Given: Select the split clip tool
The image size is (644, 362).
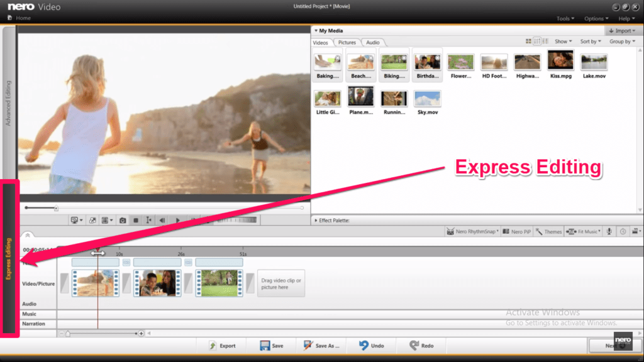Looking at the screenshot, I should (x=148, y=220).
